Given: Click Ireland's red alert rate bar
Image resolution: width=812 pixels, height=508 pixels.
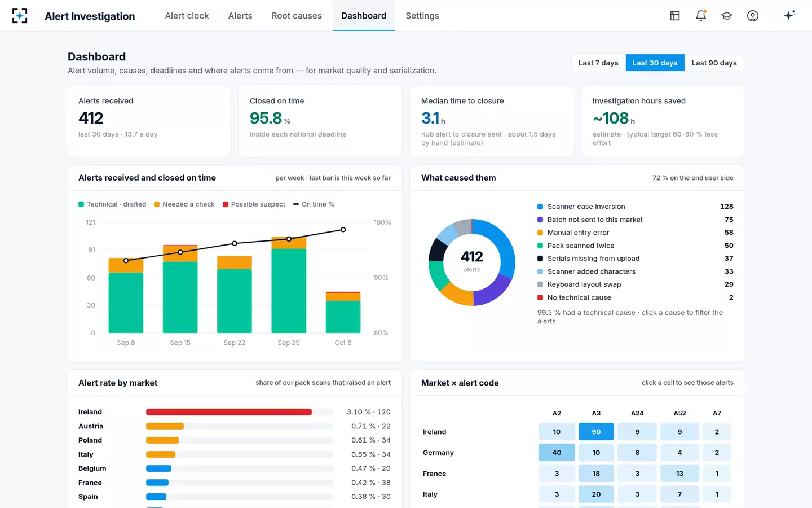Looking at the screenshot, I should coord(229,412).
